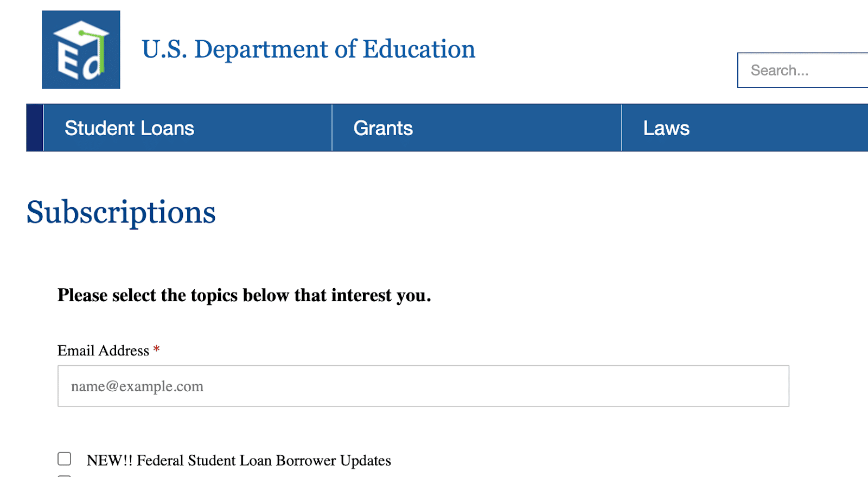The width and height of the screenshot is (868, 477).
Task: Click into the name@example.com email field
Action: (423, 386)
